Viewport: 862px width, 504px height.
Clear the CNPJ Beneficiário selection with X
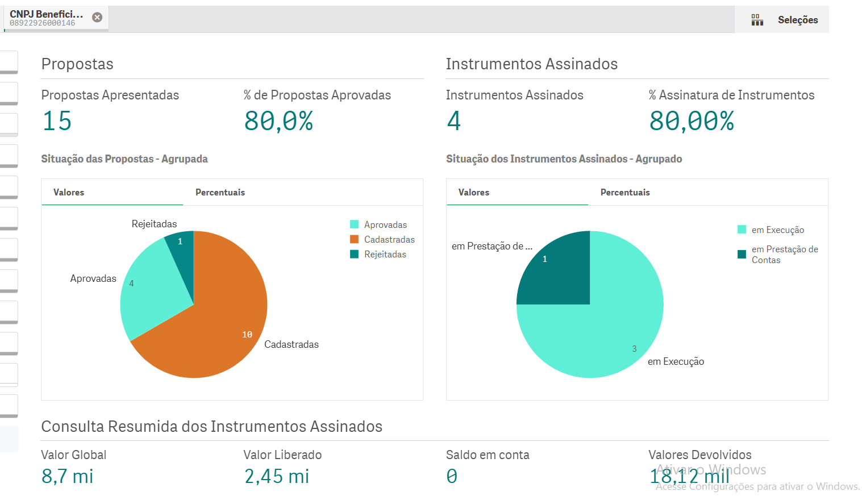(x=97, y=18)
